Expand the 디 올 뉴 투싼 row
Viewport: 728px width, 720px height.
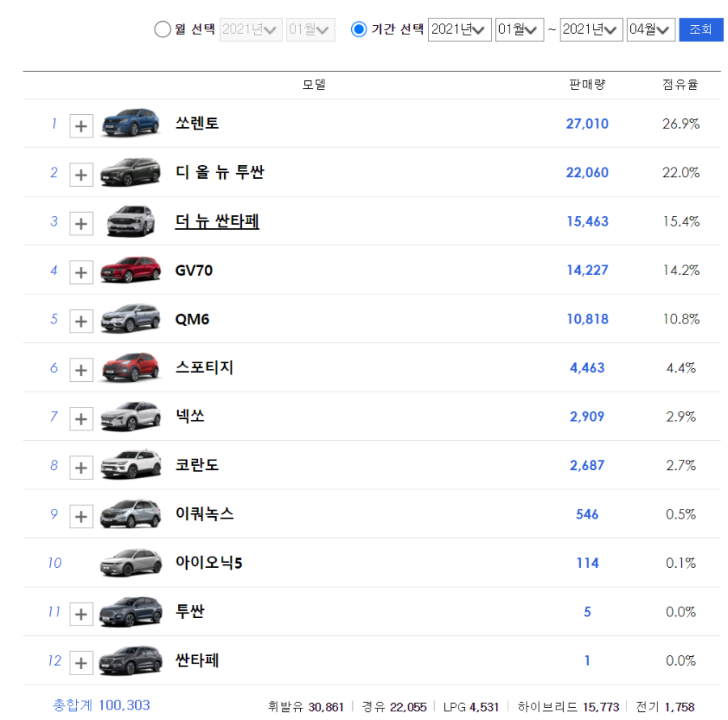(81, 175)
